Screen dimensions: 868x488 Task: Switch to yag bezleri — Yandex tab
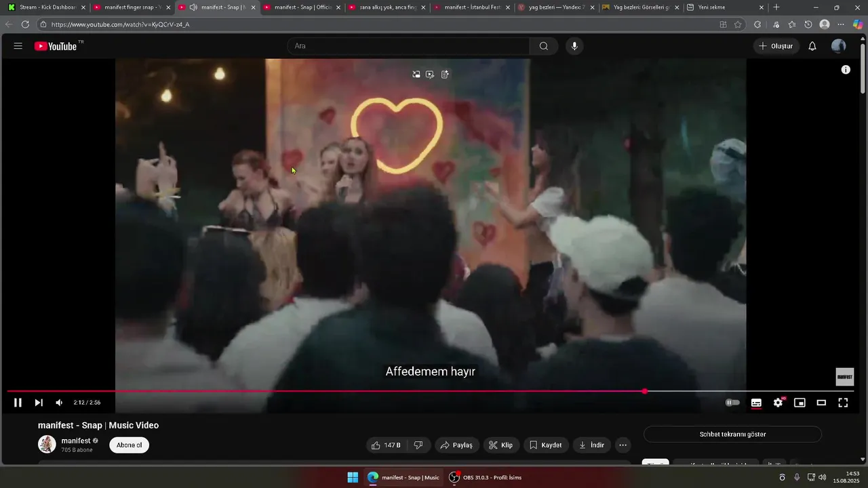556,7
